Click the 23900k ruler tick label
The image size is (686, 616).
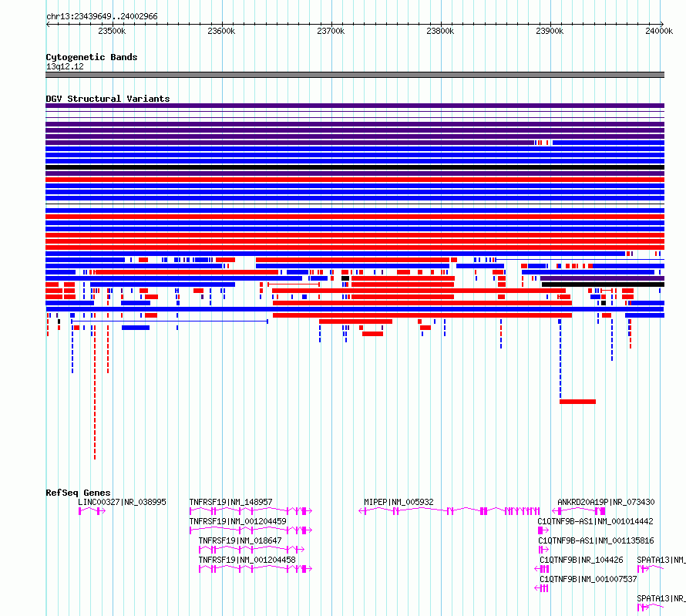(550, 31)
